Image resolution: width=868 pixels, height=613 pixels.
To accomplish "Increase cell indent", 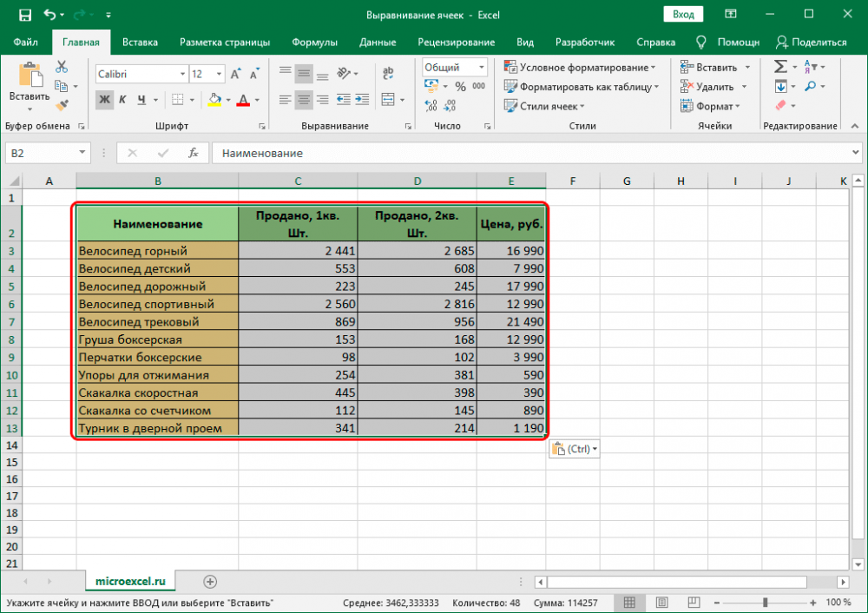I will [362, 100].
